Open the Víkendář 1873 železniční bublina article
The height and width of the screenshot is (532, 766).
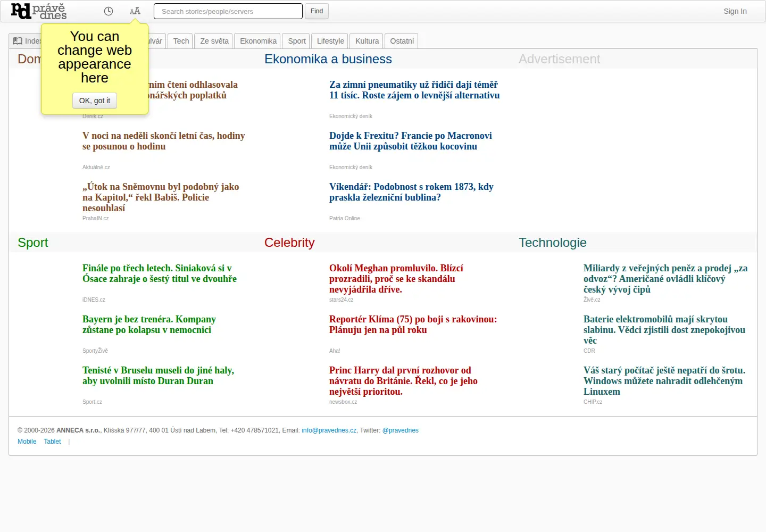click(411, 192)
